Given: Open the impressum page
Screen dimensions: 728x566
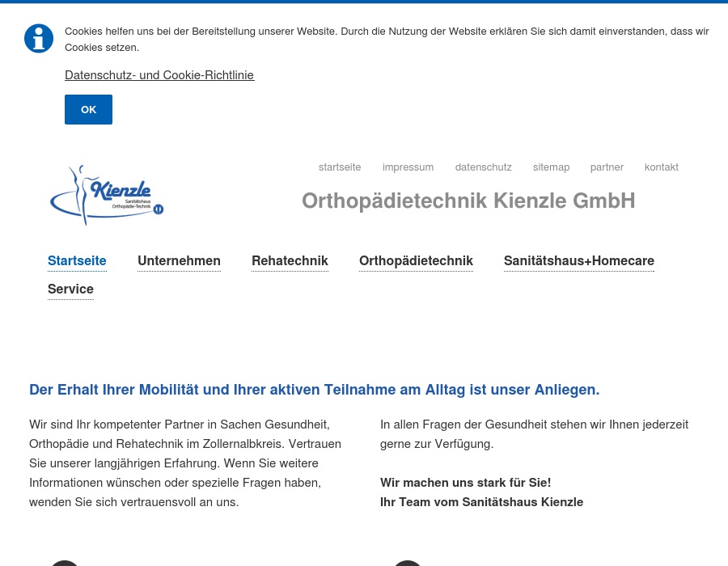Looking at the screenshot, I should click(408, 167).
